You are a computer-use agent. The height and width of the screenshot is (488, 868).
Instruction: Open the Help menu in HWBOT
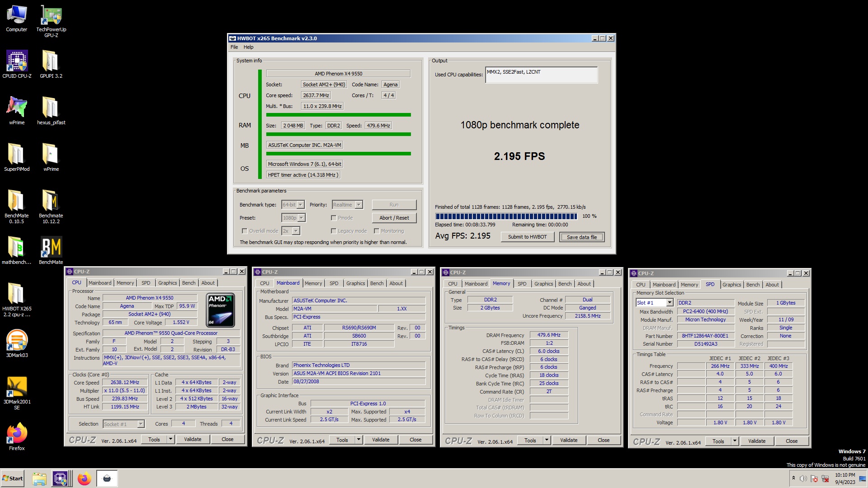click(x=249, y=47)
